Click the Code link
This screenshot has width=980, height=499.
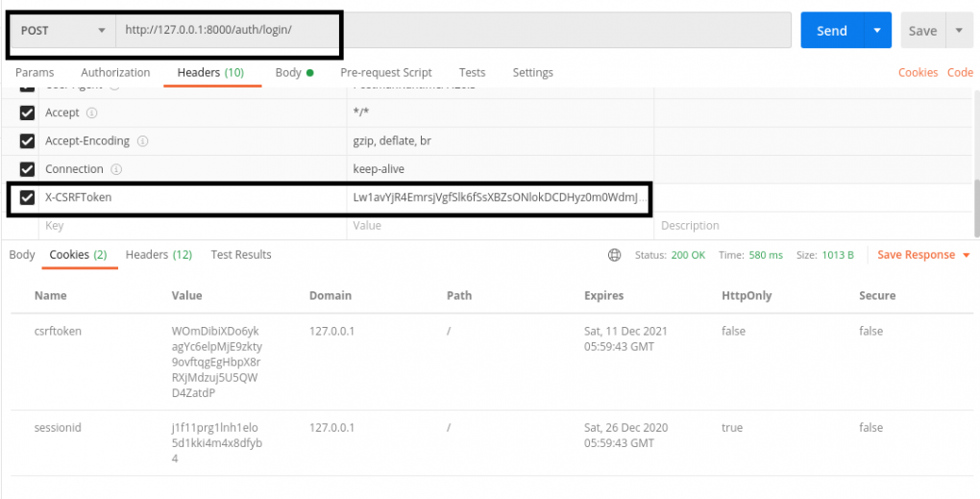(x=960, y=73)
